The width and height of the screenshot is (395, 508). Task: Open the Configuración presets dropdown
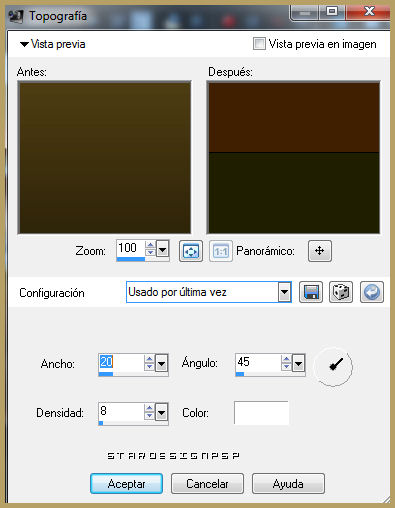284,292
